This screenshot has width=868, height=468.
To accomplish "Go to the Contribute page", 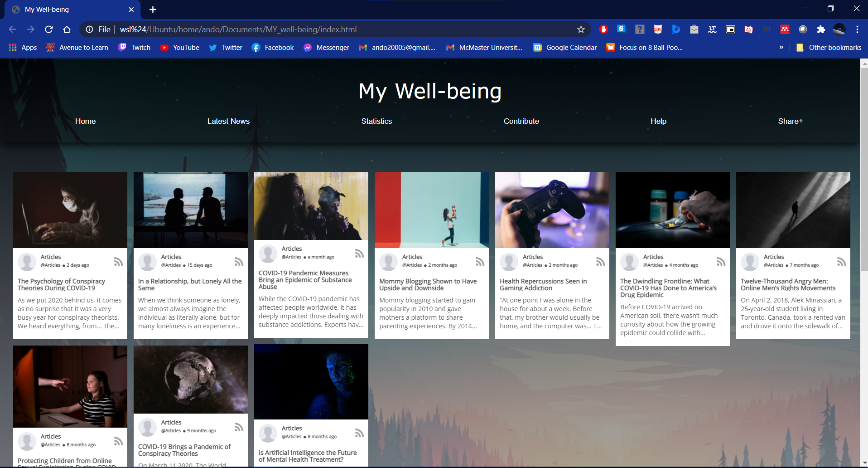I will (x=521, y=121).
